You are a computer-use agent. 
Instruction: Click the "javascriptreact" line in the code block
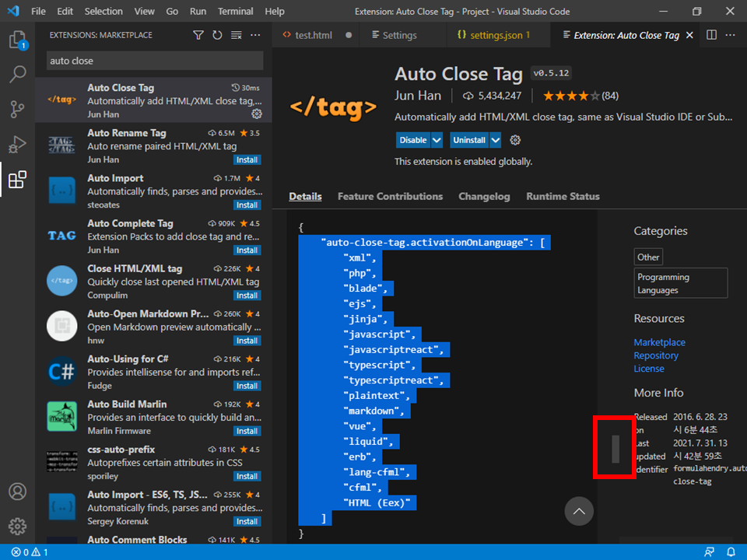[394, 349]
